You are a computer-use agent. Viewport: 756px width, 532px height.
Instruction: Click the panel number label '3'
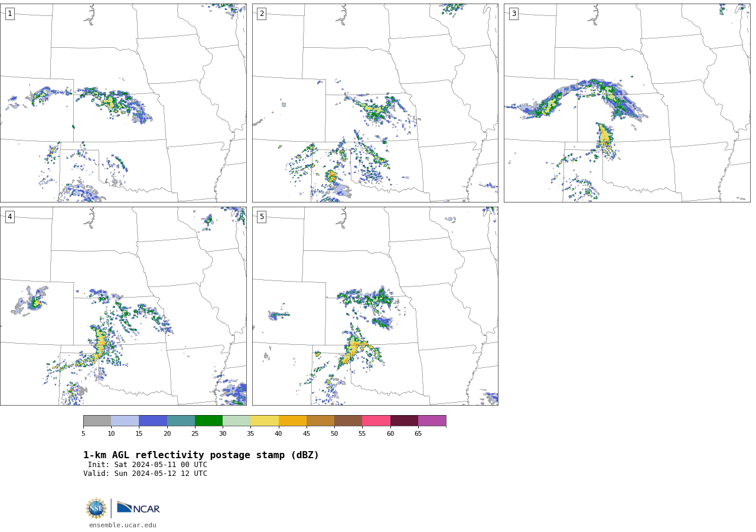pos(514,14)
